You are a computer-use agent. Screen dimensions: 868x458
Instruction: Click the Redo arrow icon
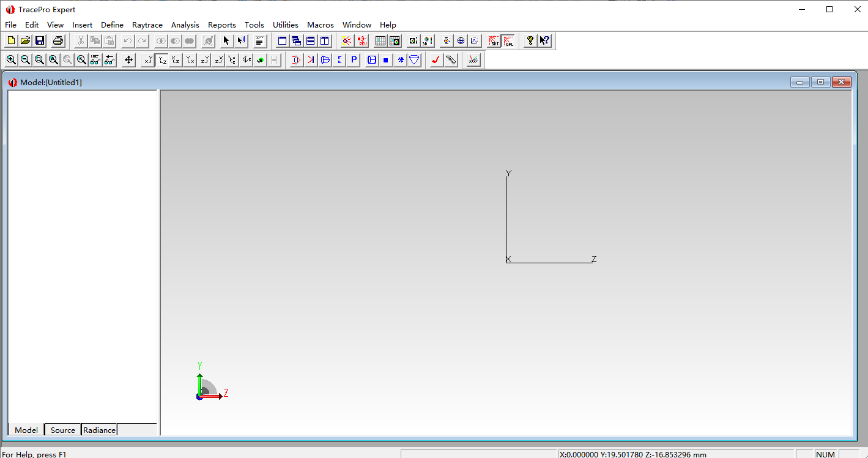pos(141,41)
